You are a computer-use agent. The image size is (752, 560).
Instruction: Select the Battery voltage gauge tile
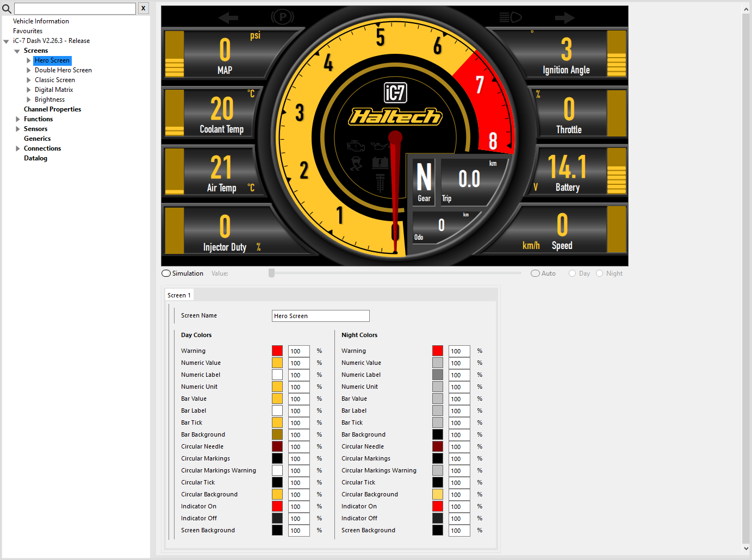click(579, 171)
